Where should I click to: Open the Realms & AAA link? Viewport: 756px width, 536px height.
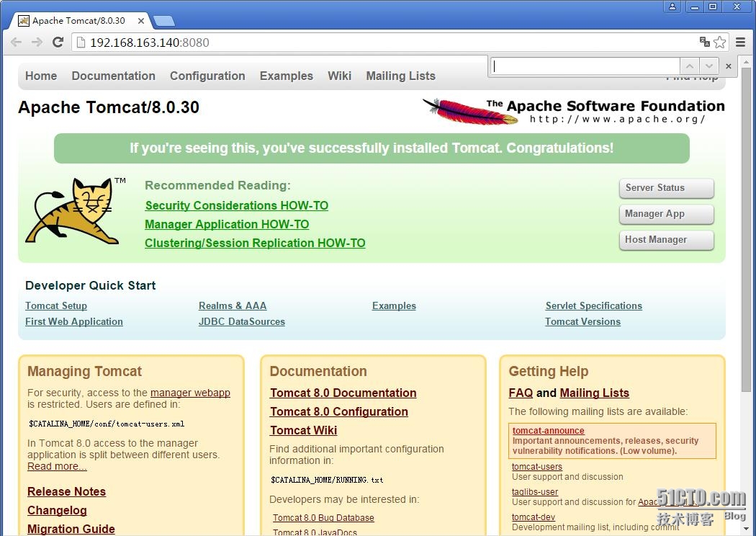233,305
